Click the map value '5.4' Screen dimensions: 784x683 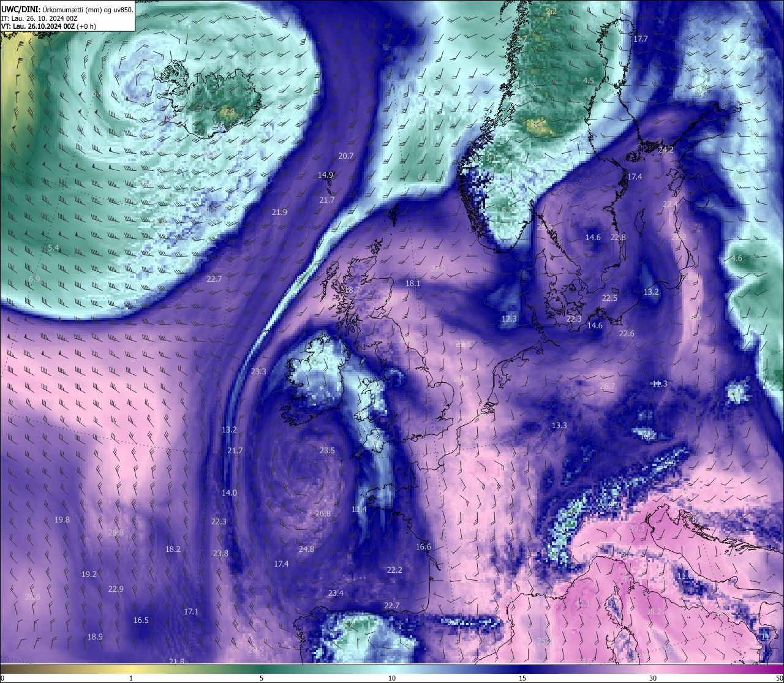click(x=53, y=248)
